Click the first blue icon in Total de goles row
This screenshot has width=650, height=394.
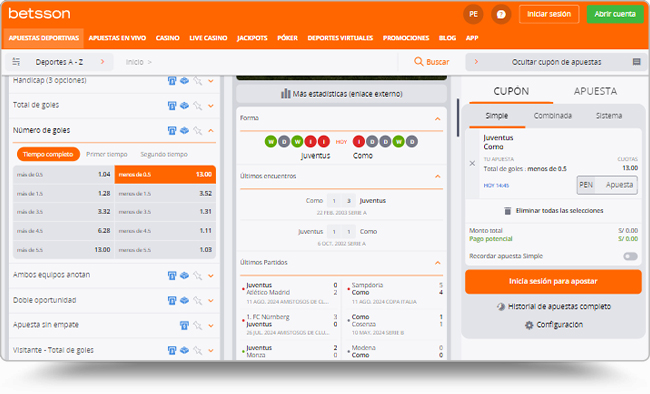172,106
